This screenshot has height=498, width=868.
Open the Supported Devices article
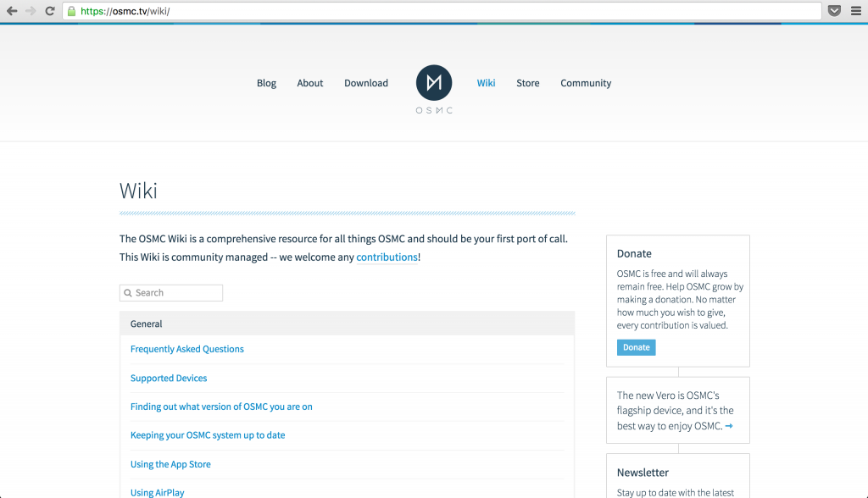click(x=169, y=378)
